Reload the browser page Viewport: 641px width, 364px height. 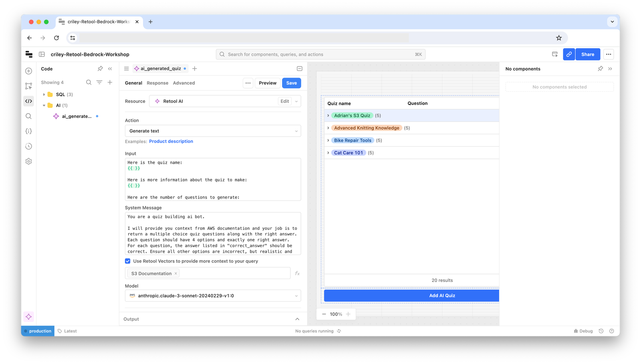[x=56, y=38]
